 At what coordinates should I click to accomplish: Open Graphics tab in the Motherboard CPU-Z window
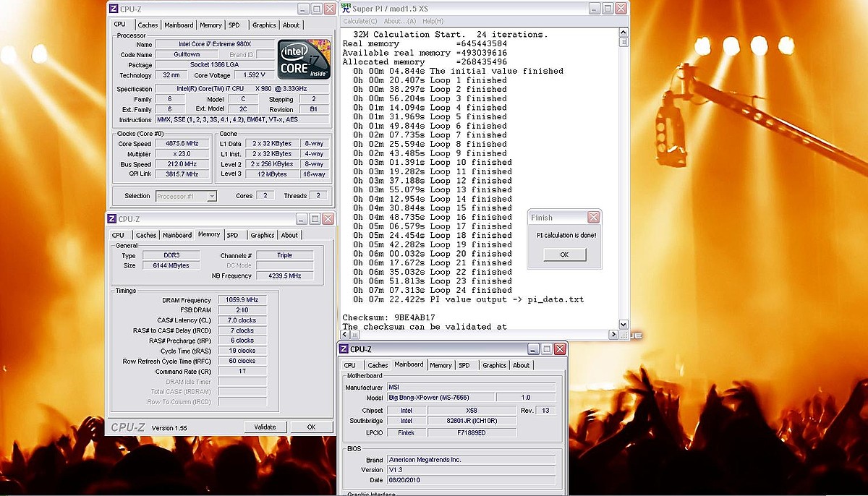pos(494,365)
